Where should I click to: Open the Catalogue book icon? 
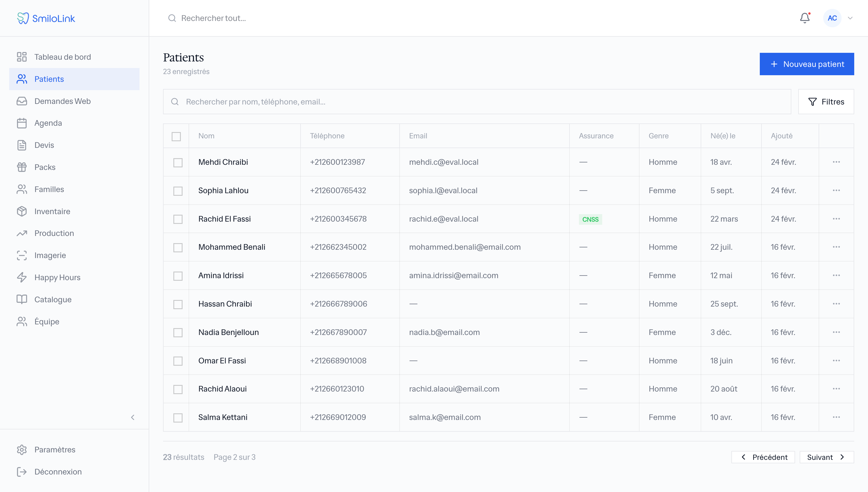click(22, 299)
